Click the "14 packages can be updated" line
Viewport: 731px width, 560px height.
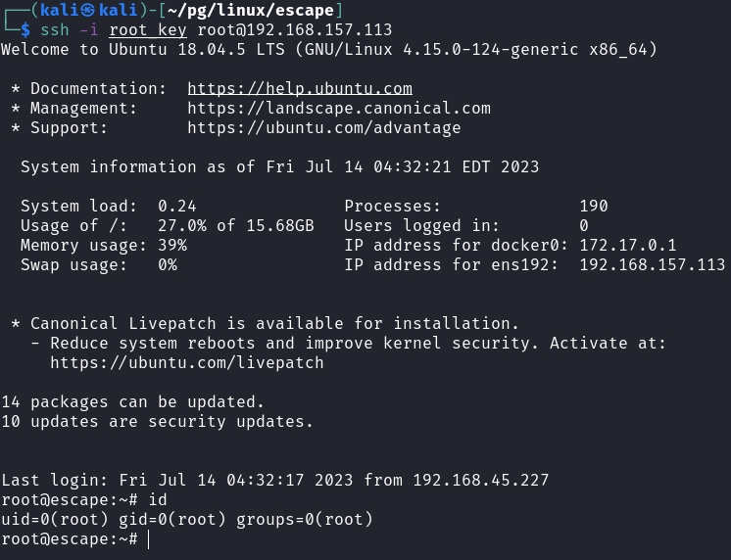(132, 401)
